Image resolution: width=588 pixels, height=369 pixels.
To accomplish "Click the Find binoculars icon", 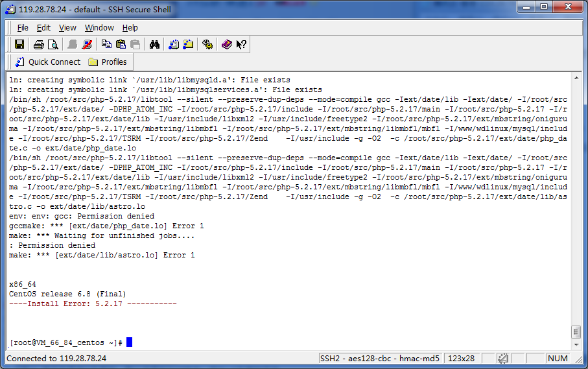I will [x=154, y=45].
